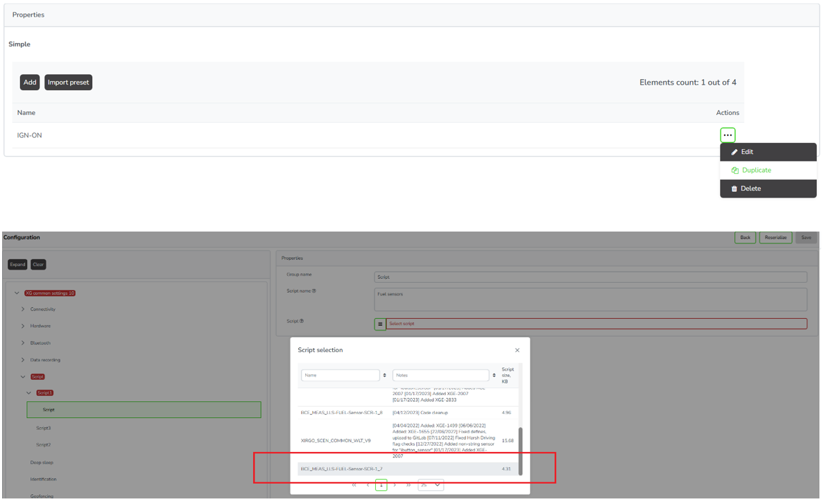The image size is (826, 504).
Task: Expand the Bluetooth tree node
Action: (x=23, y=343)
